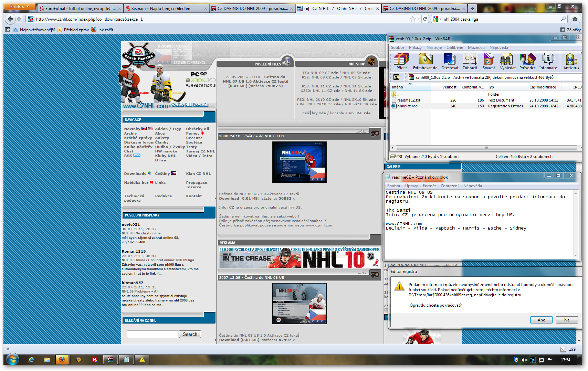Viewport: 588px width, 371px height.
Task: Open Vyhledat binoculars search in WinRAR
Action: (x=507, y=61)
